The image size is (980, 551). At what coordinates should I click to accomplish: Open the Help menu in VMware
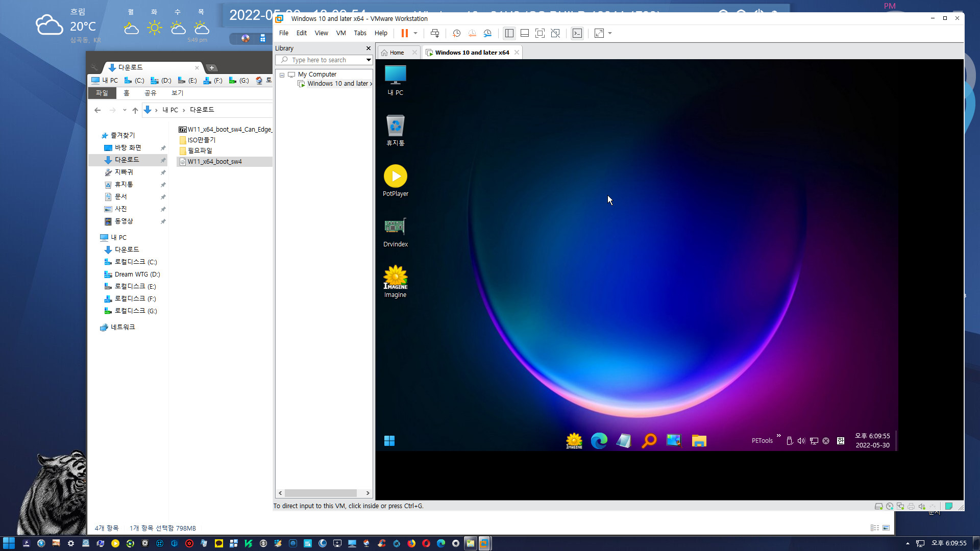(x=381, y=33)
